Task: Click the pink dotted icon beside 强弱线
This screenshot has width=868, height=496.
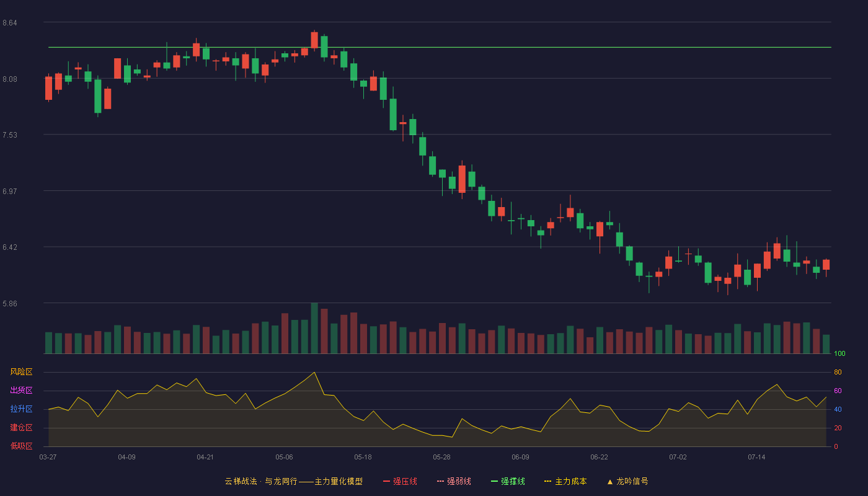Action: 440,481
